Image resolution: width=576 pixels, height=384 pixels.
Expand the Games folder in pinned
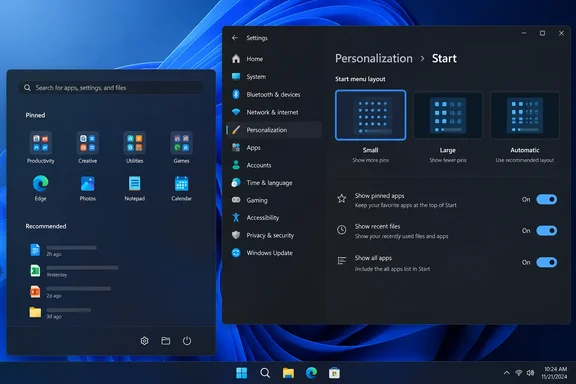coord(181,147)
